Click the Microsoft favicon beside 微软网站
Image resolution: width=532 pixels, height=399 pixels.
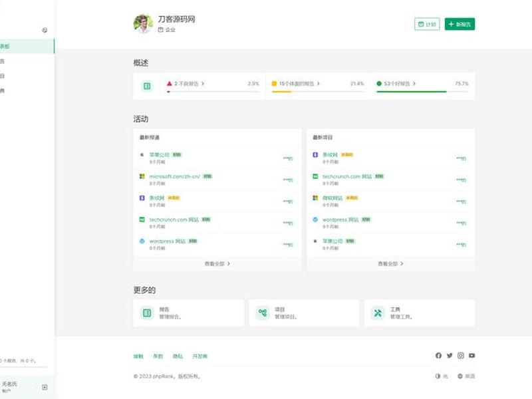coord(315,198)
